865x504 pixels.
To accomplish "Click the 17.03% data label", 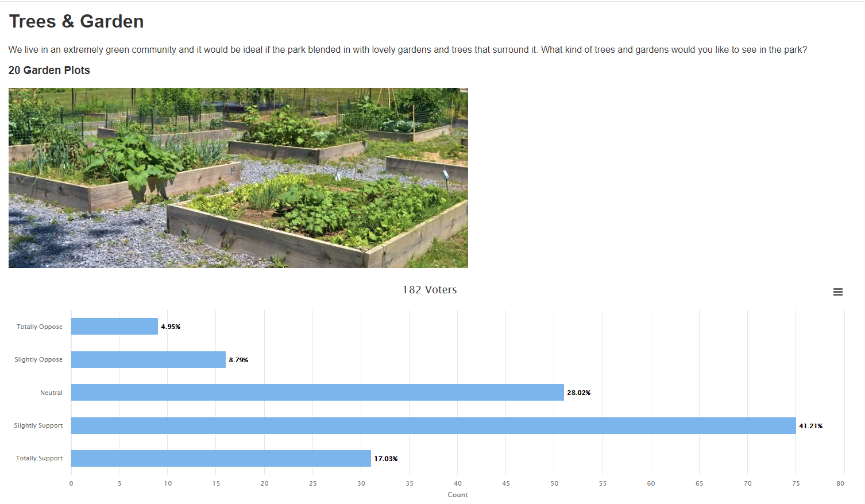I will (386, 459).
